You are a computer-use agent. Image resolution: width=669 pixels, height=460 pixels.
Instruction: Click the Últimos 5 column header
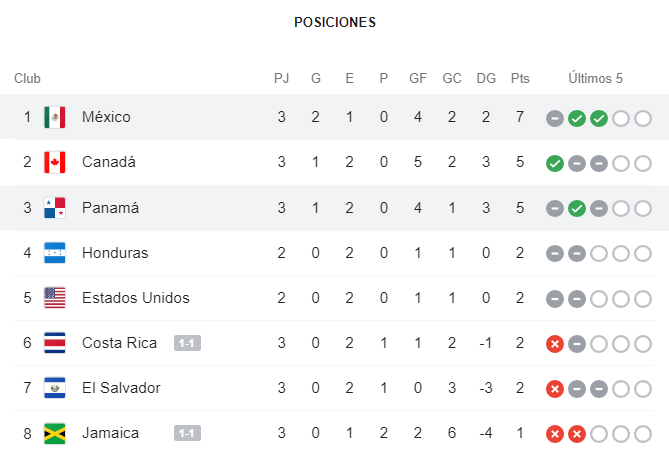[x=595, y=78]
